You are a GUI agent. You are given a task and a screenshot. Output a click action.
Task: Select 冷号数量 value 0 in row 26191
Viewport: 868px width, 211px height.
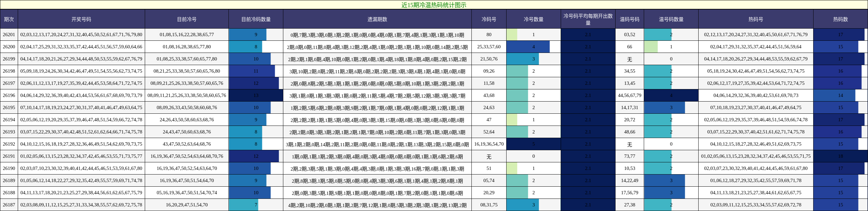[x=533, y=156]
